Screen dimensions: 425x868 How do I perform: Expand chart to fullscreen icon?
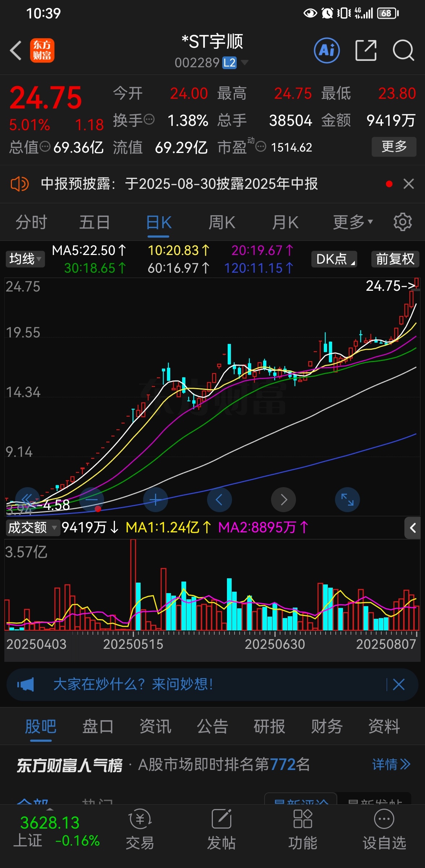click(347, 499)
